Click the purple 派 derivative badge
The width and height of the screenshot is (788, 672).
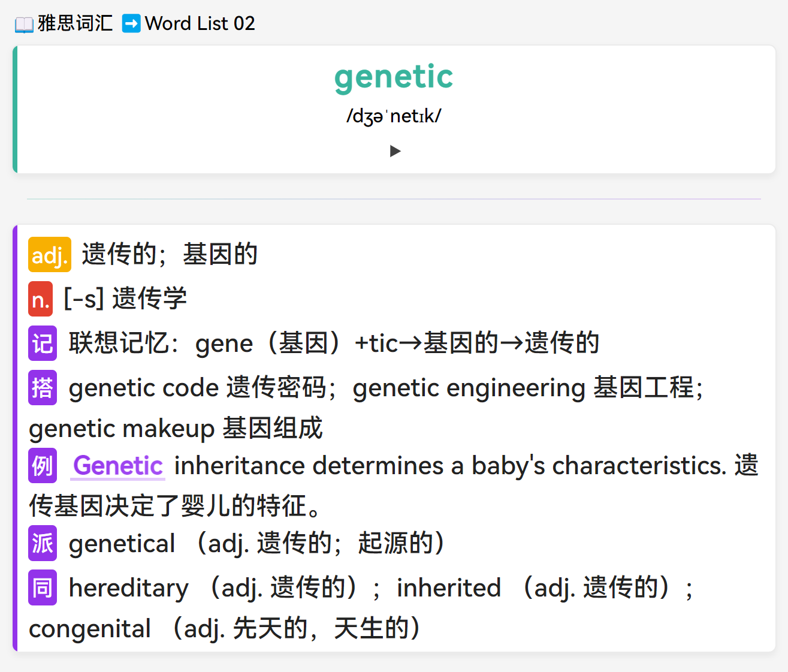(x=43, y=543)
